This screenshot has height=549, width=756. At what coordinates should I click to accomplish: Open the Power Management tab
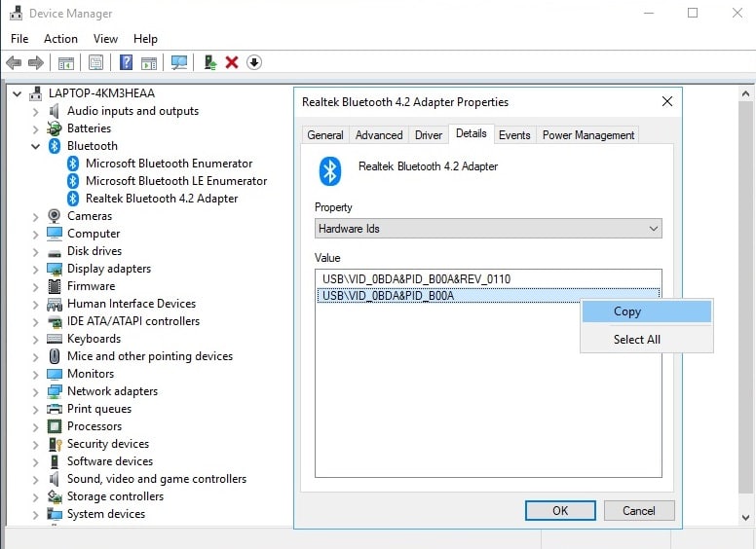(587, 135)
